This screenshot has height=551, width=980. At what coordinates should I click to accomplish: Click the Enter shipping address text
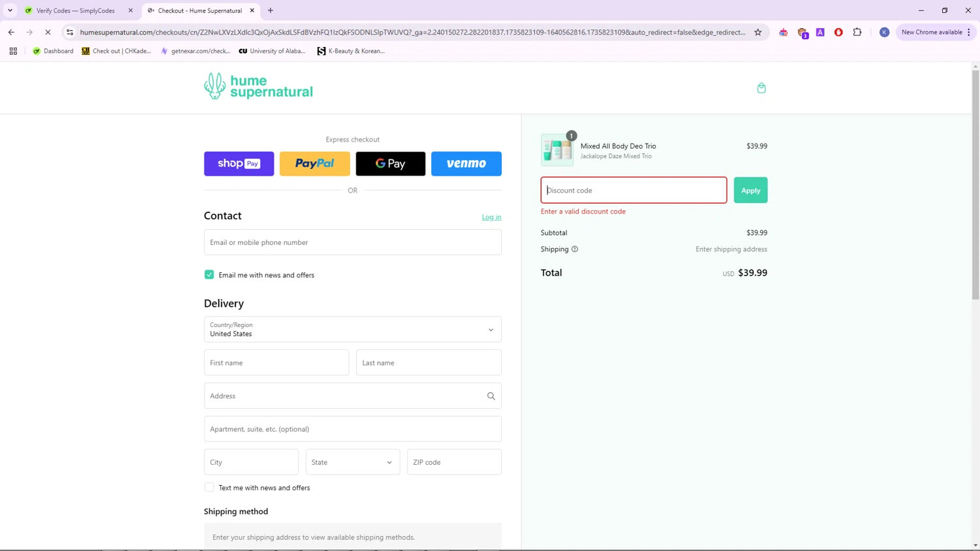(x=731, y=249)
